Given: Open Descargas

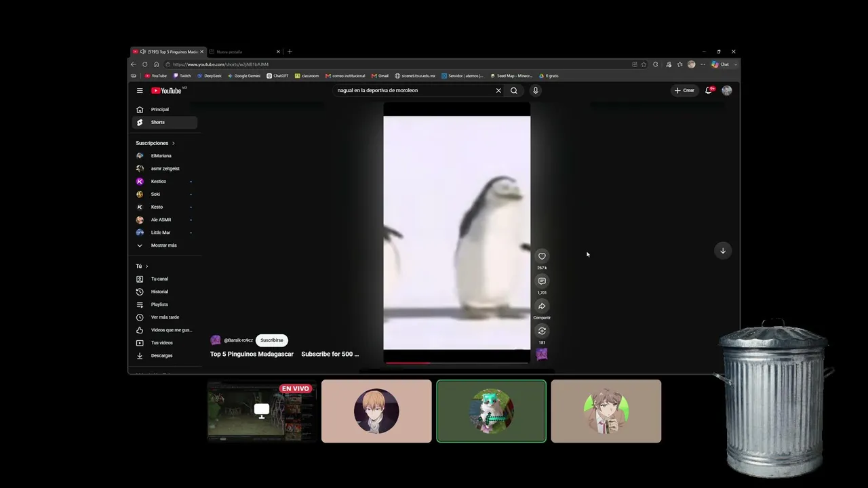Looking at the screenshot, I should coord(165,356).
